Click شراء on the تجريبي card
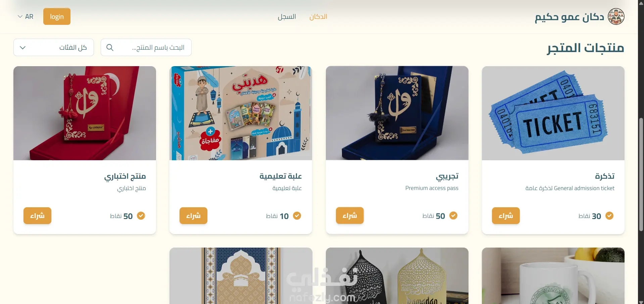 (350, 216)
